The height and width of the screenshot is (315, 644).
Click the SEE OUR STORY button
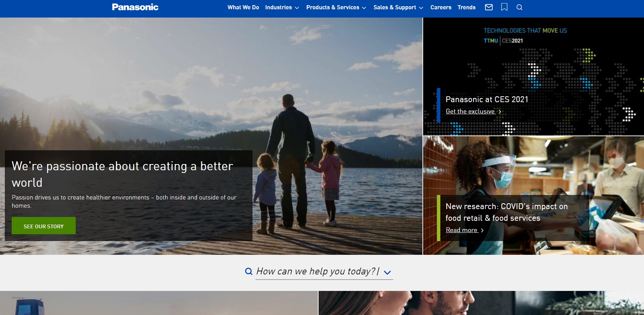pyautogui.click(x=44, y=226)
